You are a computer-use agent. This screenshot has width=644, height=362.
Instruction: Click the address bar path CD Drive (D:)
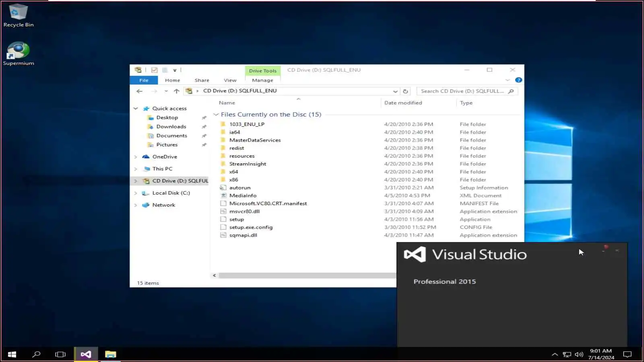pyautogui.click(x=240, y=91)
